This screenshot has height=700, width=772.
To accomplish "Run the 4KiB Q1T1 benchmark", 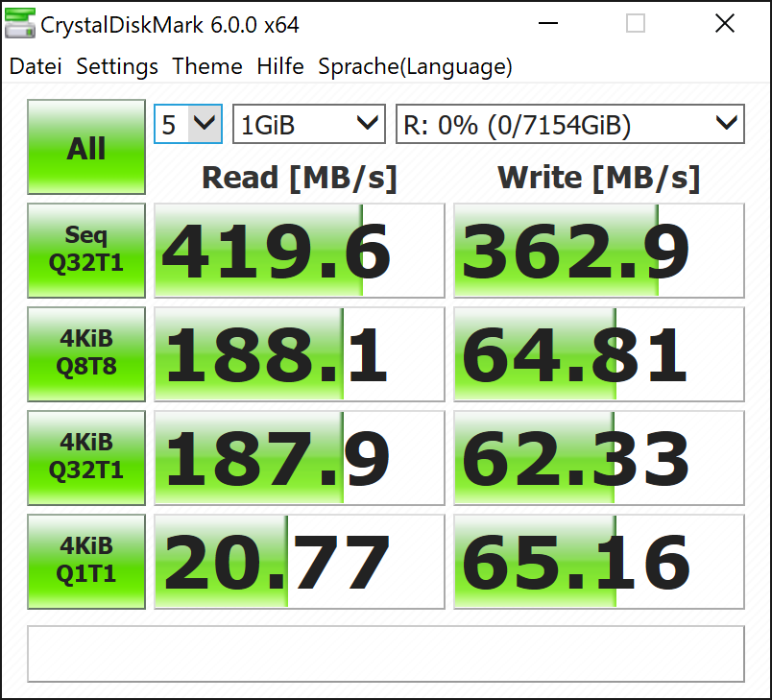I will [85, 562].
